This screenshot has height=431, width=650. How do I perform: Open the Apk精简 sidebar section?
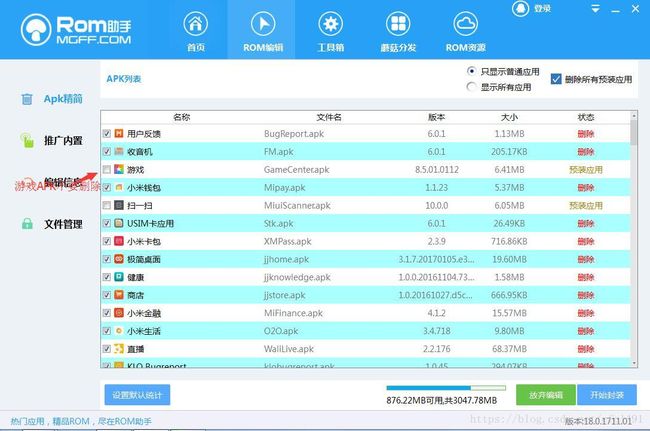coord(63,99)
